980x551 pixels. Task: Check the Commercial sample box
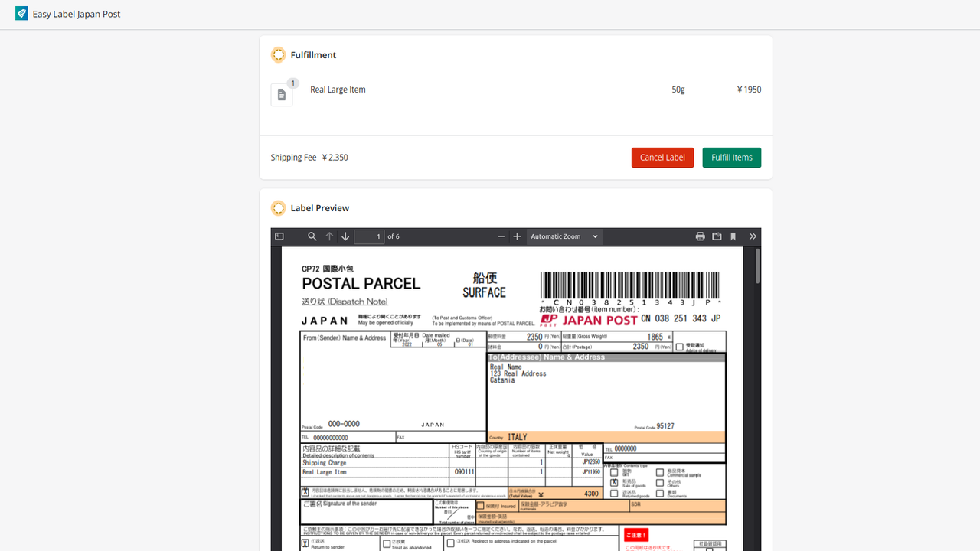(x=660, y=472)
